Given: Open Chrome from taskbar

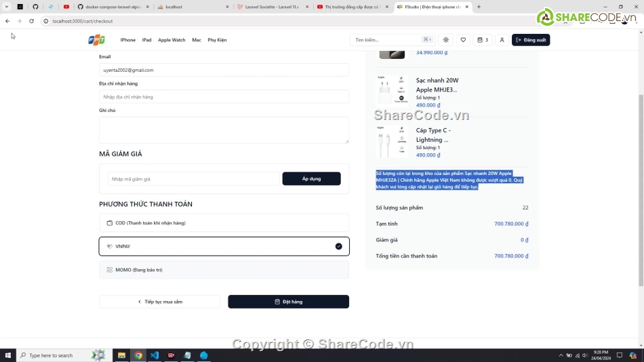Looking at the screenshot, I should click(x=138, y=355).
